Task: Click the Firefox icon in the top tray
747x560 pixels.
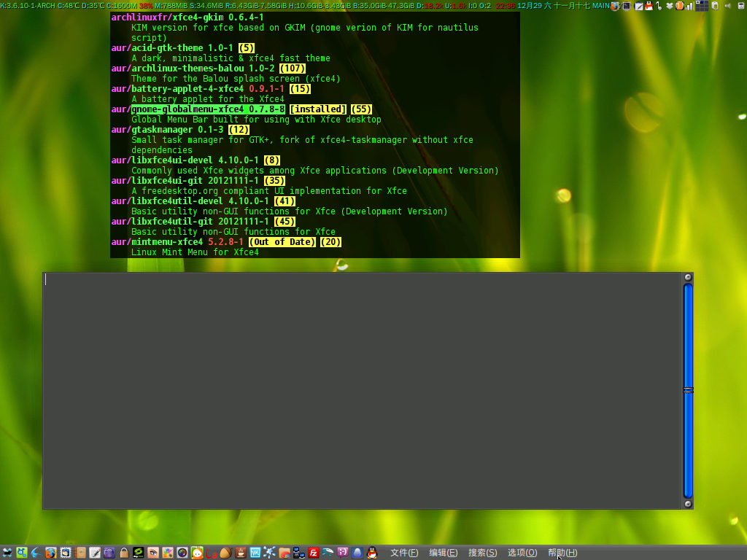Action: coord(615,6)
